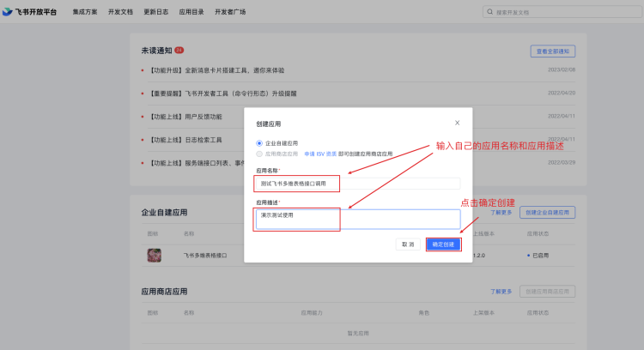This screenshot has width=644, height=350.
Task: Select the 企业自建应用 radio option
Action: [x=259, y=143]
